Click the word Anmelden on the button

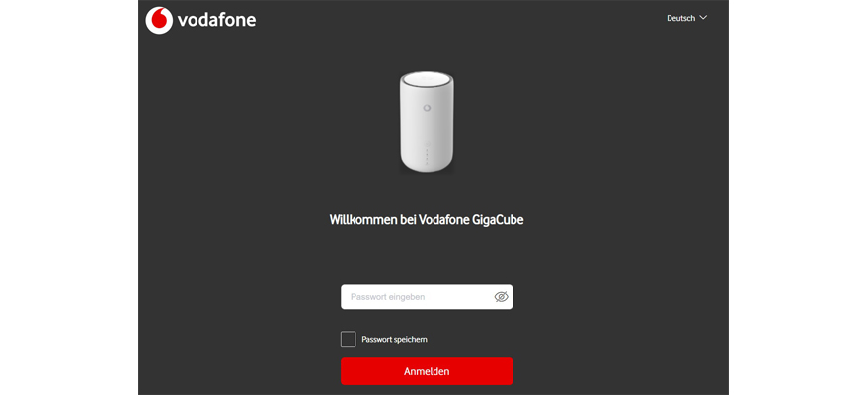427,371
